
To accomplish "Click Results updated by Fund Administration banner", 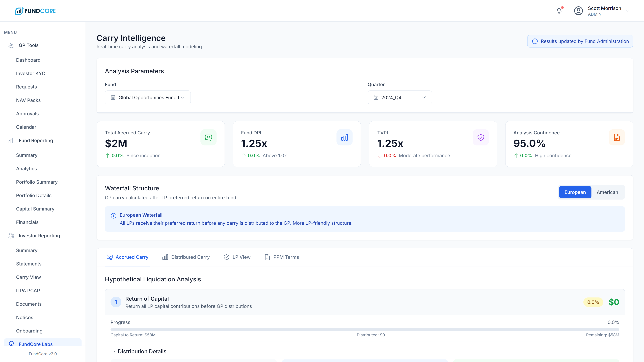I will 580,41.
